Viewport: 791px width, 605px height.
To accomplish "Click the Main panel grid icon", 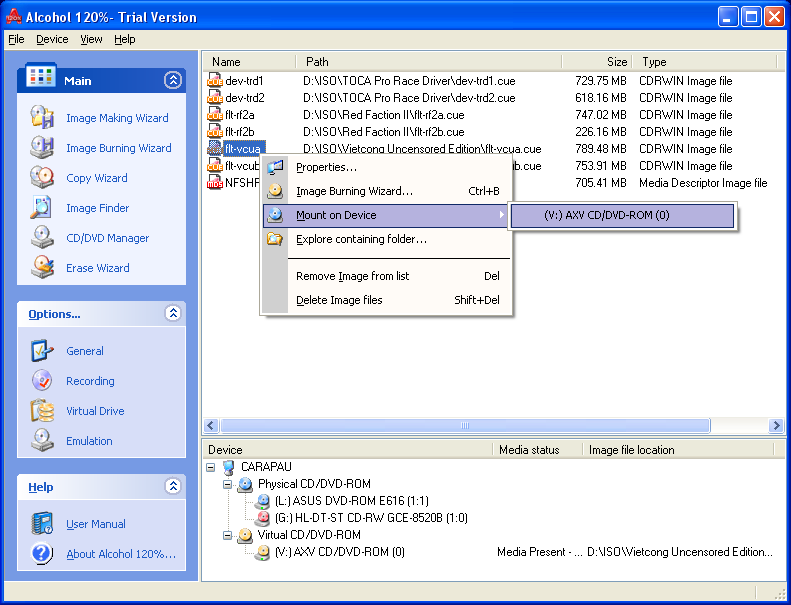I will 40,76.
